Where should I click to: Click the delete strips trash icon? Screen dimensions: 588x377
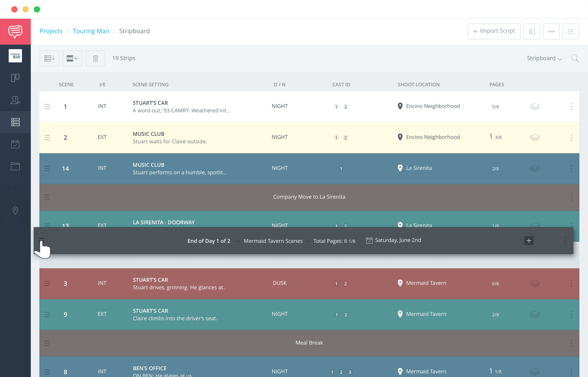95,58
